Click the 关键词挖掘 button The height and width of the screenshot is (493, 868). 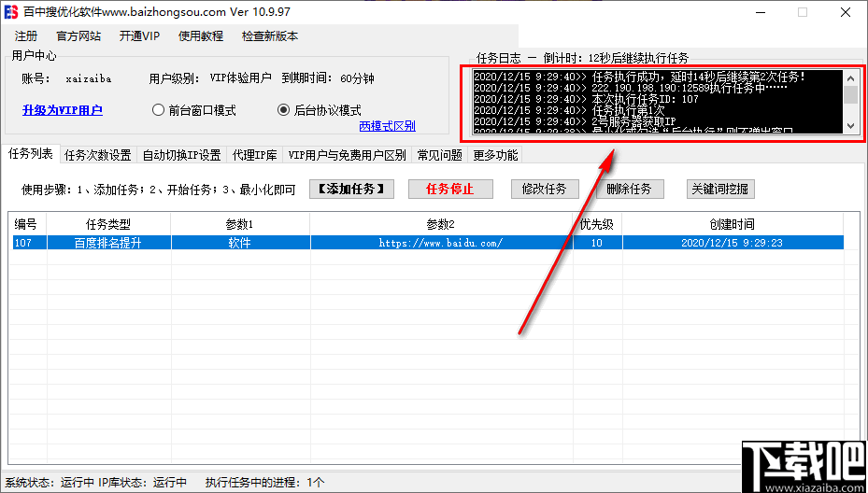720,190
